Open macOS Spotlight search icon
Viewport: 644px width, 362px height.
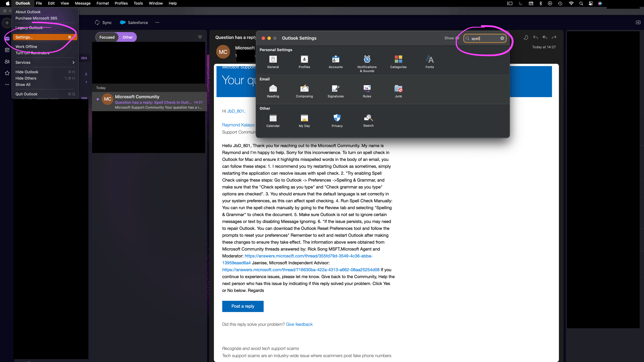581,3
